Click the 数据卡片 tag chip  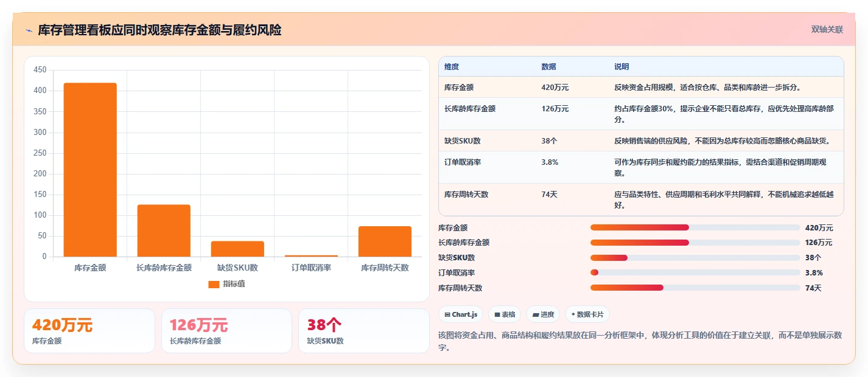pyautogui.click(x=587, y=314)
